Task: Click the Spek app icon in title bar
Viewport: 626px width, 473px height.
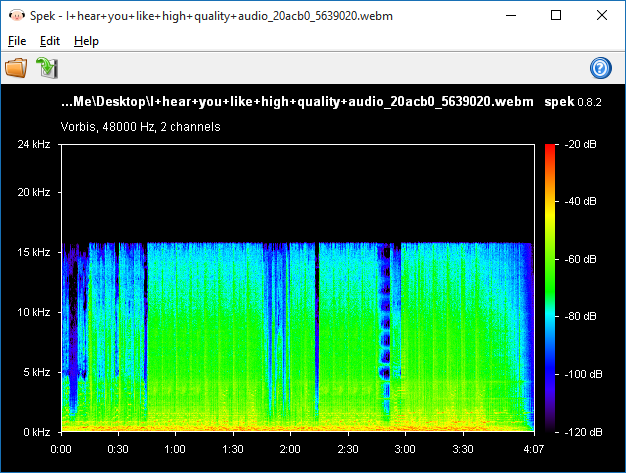Action: 14,15
